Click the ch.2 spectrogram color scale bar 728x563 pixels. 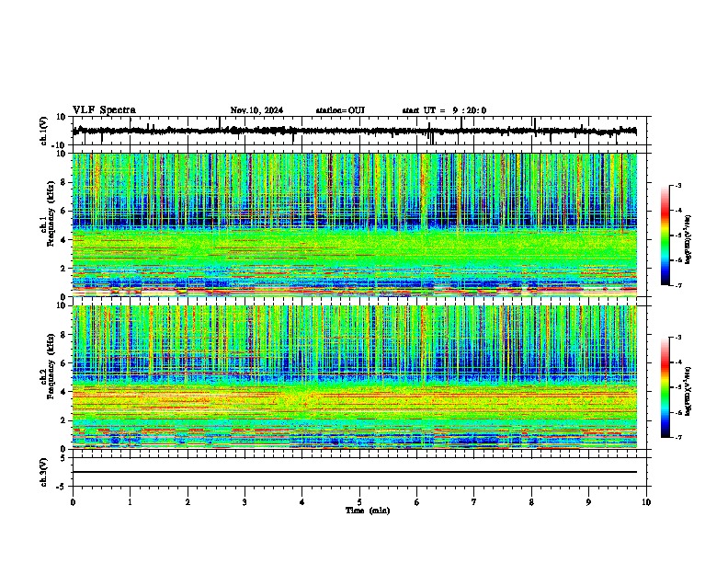click(x=665, y=387)
